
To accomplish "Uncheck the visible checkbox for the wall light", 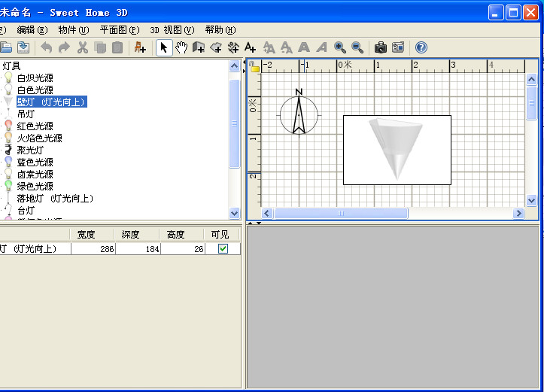I will [223, 248].
